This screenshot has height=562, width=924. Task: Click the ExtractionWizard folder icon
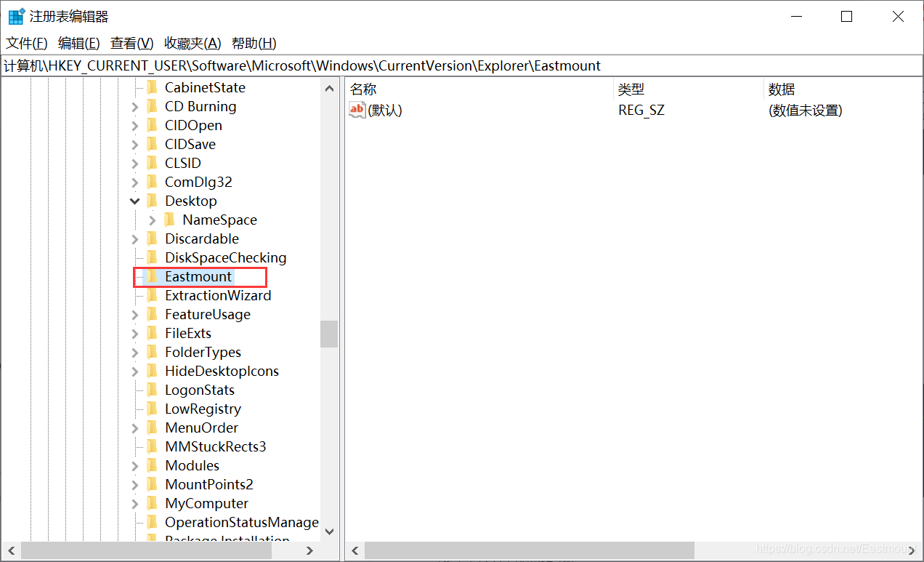tap(152, 295)
